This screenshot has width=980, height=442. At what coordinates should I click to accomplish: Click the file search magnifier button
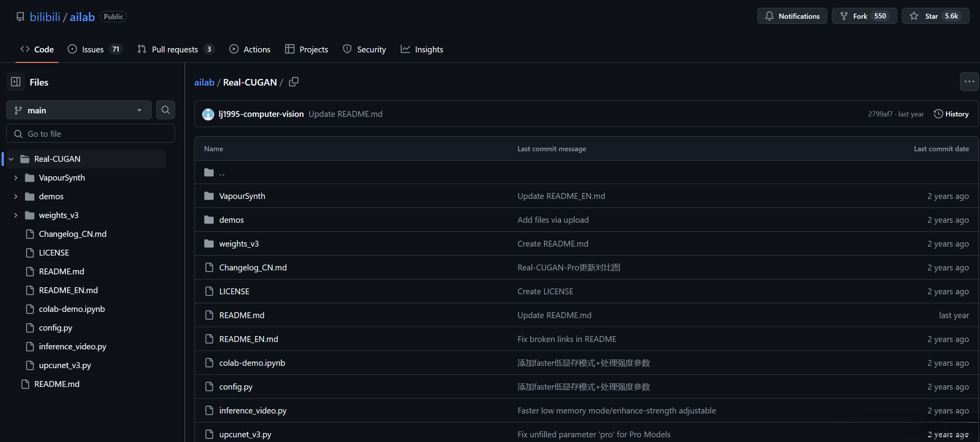coord(165,110)
